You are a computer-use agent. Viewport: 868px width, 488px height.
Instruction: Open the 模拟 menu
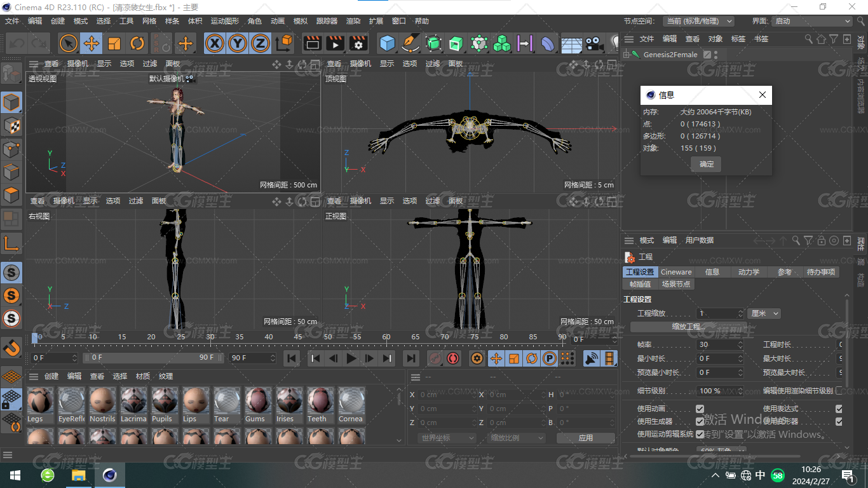coord(301,21)
